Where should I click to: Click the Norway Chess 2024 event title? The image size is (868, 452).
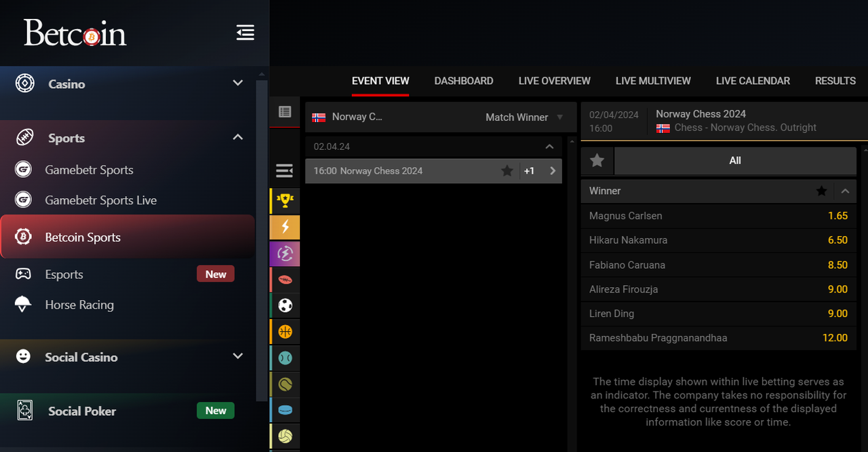701,114
